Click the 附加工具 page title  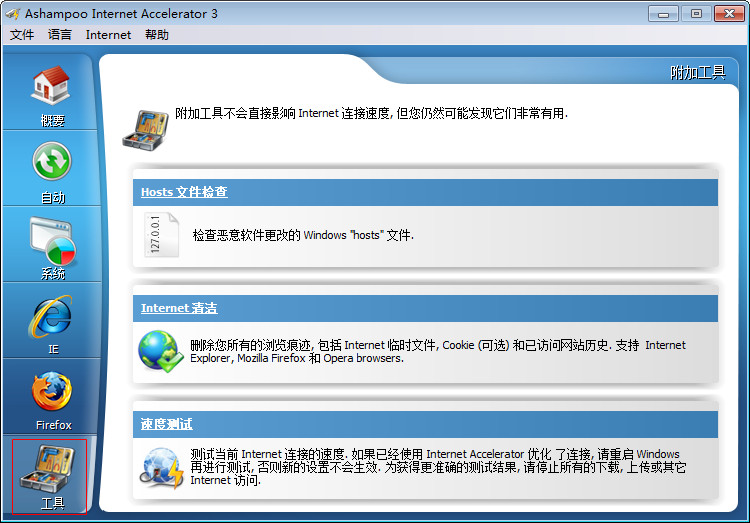[x=697, y=73]
